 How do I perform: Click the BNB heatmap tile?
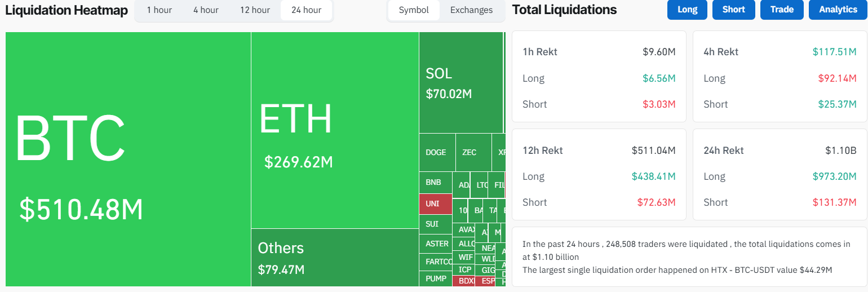pos(435,183)
